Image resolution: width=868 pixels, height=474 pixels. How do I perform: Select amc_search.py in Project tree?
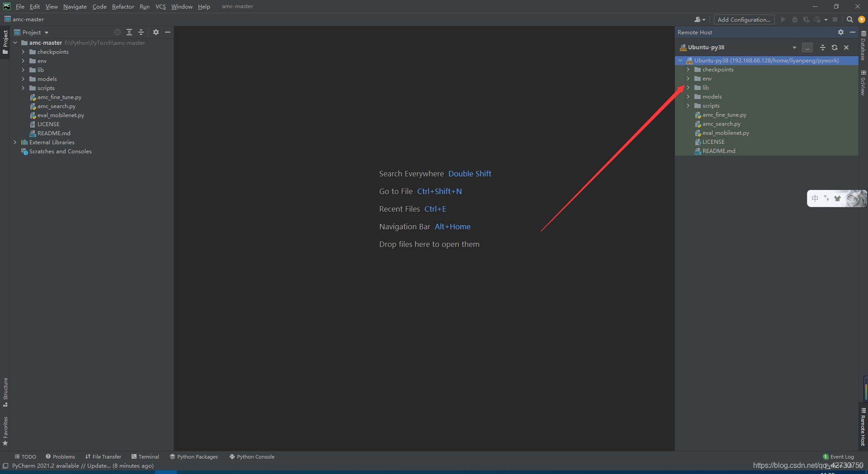[57, 106]
